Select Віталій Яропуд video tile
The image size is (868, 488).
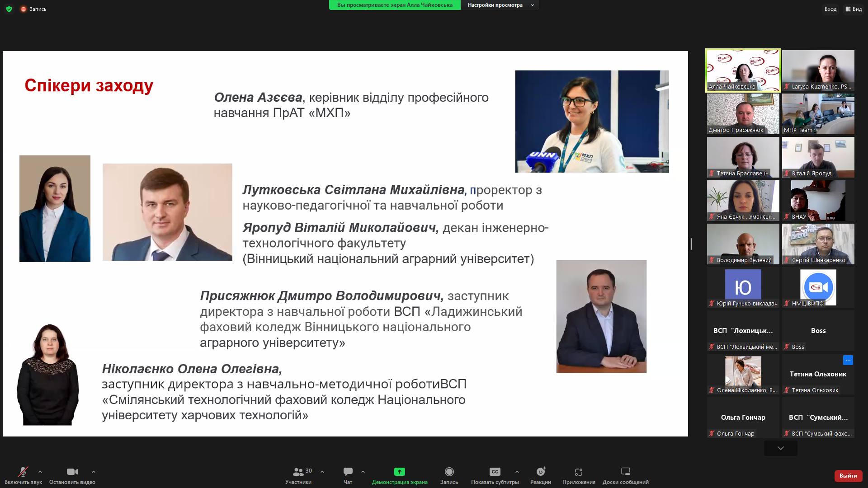pyautogui.click(x=818, y=157)
